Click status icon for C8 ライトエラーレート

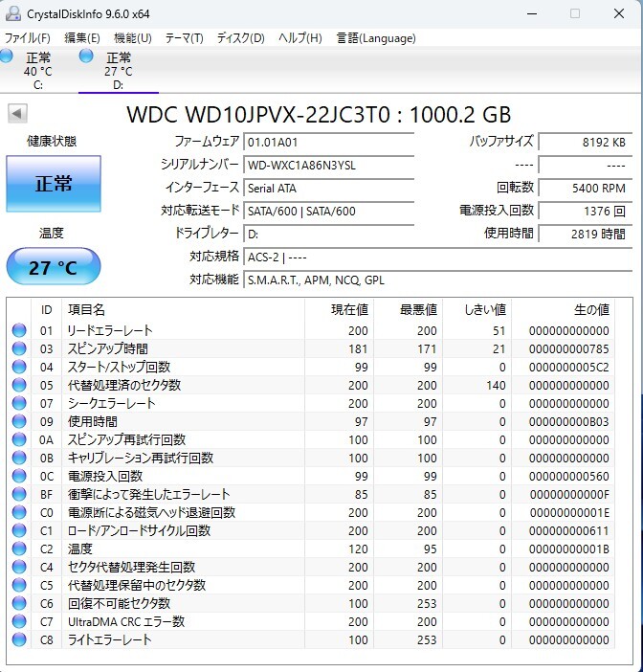coord(19,639)
